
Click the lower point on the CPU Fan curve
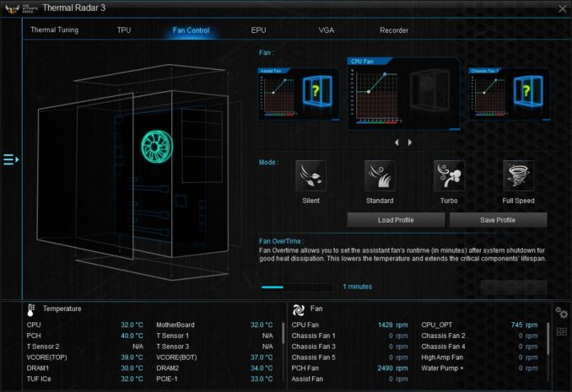(x=369, y=92)
